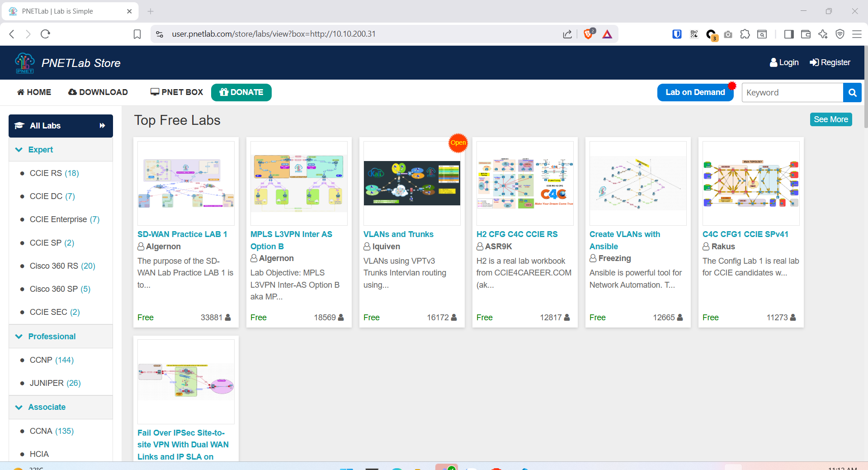Open the Brave Shields icon

[x=589, y=34]
